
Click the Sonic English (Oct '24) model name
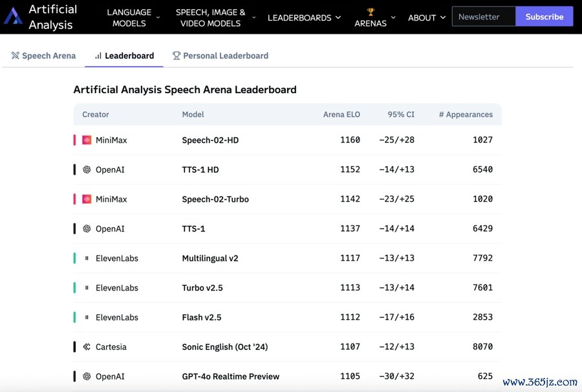pos(224,347)
